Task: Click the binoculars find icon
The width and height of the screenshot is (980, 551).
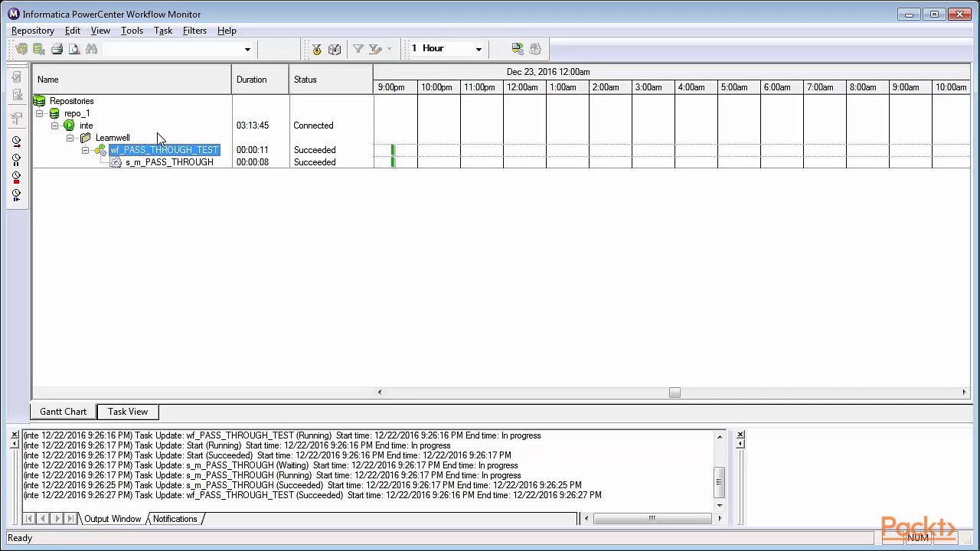Action: [92, 49]
